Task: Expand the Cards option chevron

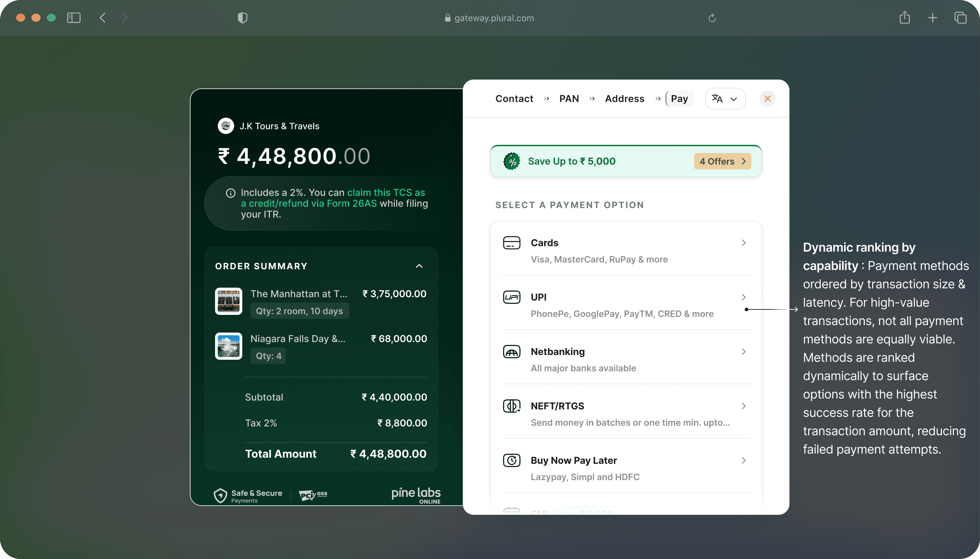Action: pyautogui.click(x=744, y=243)
